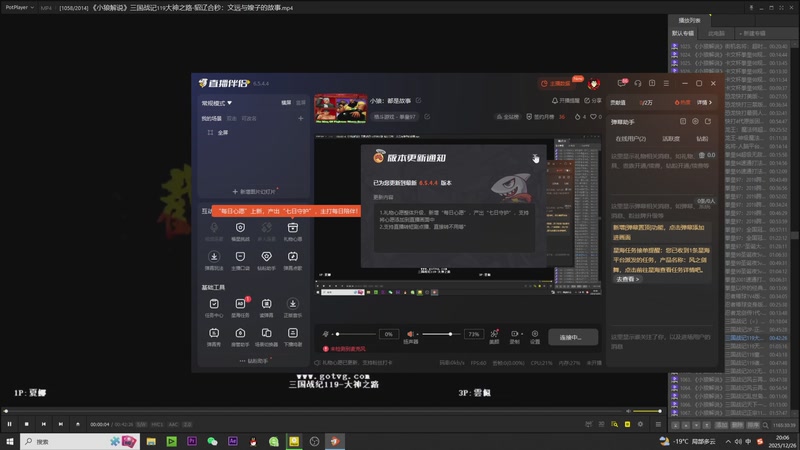Image resolution: width=800 pixels, height=450 pixels.
Task: Stop PotPlayer playback
Action: (27, 424)
